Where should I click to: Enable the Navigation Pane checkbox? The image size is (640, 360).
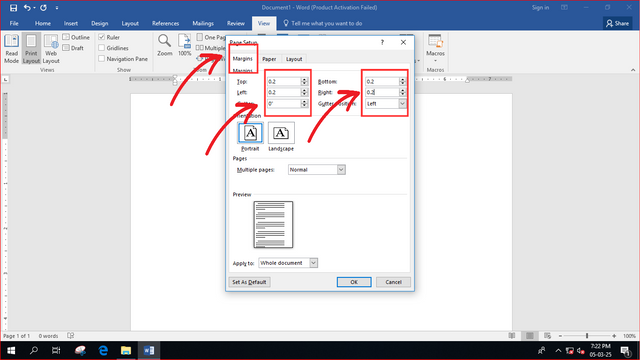[x=102, y=59]
